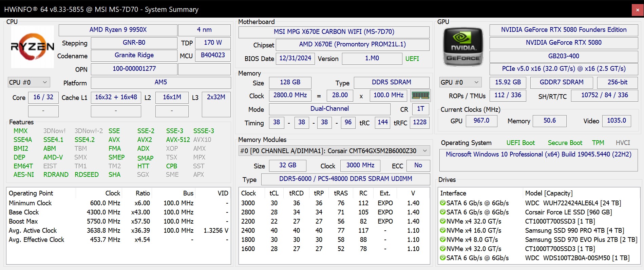Click the AMD Ryzen logo image

click(33, 47)
